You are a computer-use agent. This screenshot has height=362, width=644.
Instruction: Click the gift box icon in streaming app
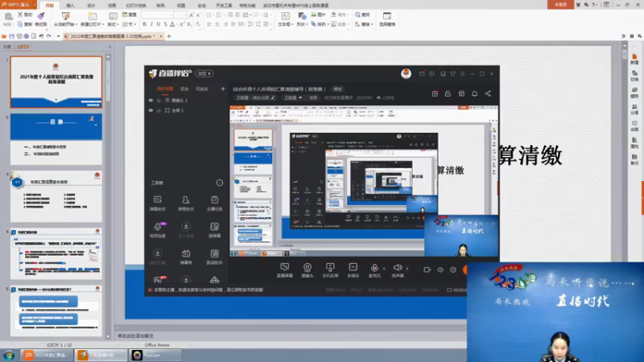click(435, 93)
